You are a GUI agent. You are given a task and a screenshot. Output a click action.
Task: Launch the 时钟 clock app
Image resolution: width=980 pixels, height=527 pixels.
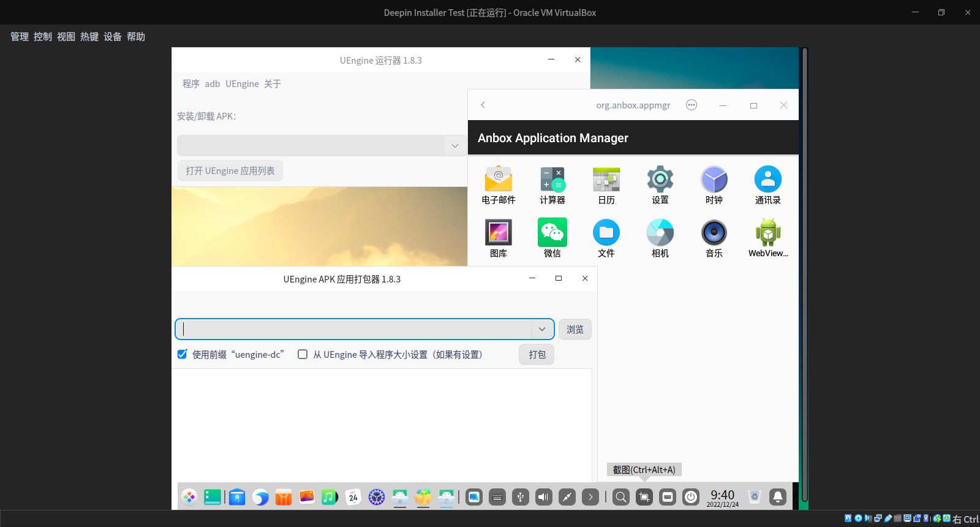point(714,185)
